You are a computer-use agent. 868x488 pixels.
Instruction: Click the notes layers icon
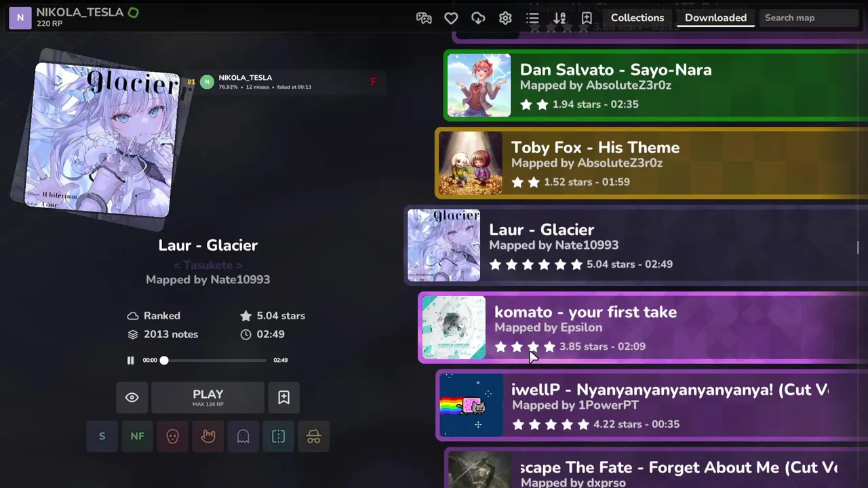(133, 334)
